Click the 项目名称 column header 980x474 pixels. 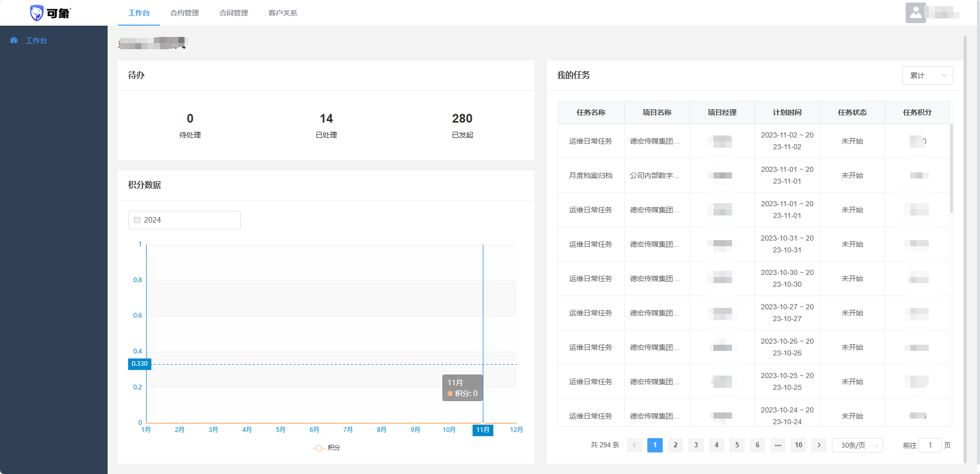coord(657,112)
